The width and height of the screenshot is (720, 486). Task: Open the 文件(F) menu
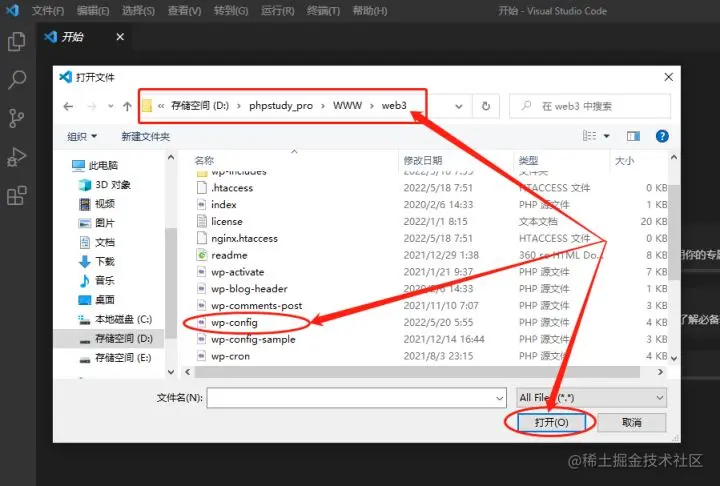(x=48, y=11)
